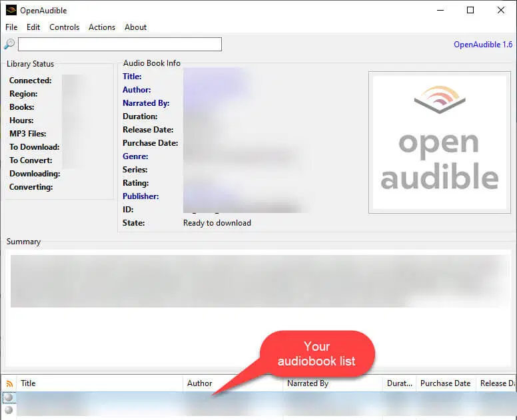Click the first audiobook row status icon
The height and width of the screenshot is (420, 517).
(9, 398)
